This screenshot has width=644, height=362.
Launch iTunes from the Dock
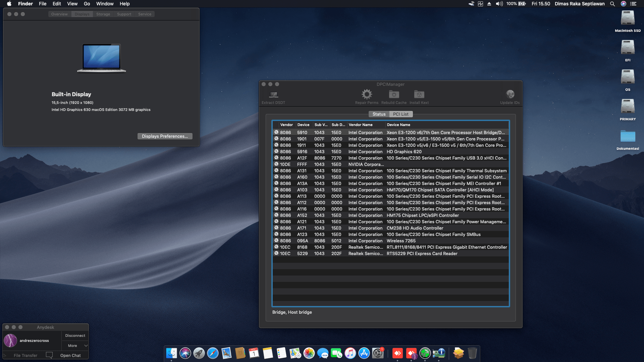coord(350,353)
